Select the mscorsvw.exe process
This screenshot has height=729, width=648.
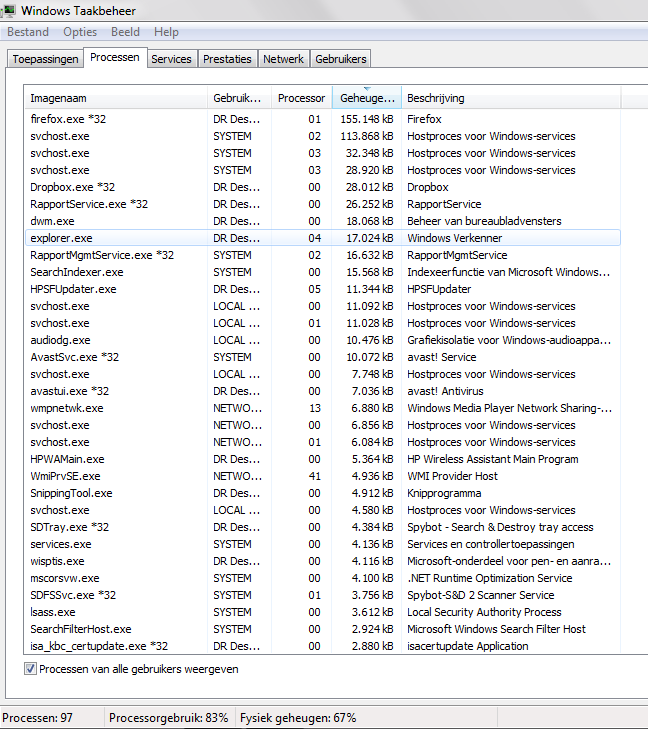tap(323, 578)
